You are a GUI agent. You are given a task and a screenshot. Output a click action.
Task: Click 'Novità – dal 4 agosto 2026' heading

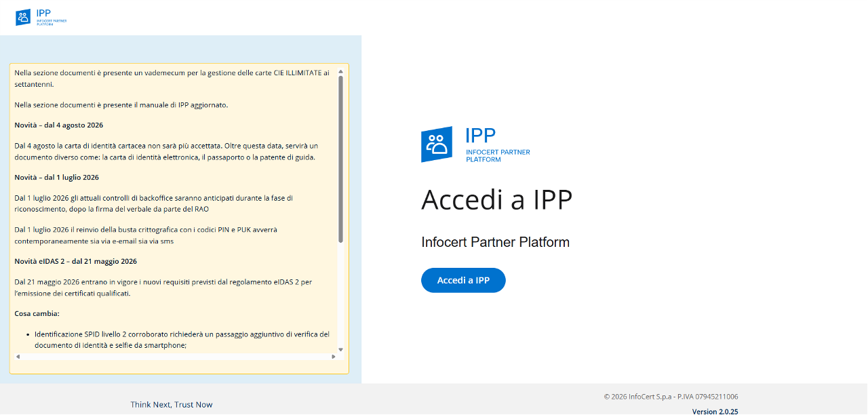click(59, 125)
